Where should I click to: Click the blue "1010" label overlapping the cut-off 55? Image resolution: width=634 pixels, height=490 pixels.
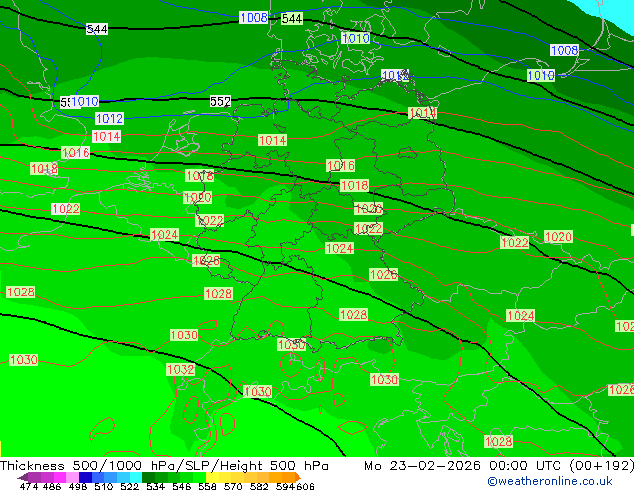tap(85, 101)
